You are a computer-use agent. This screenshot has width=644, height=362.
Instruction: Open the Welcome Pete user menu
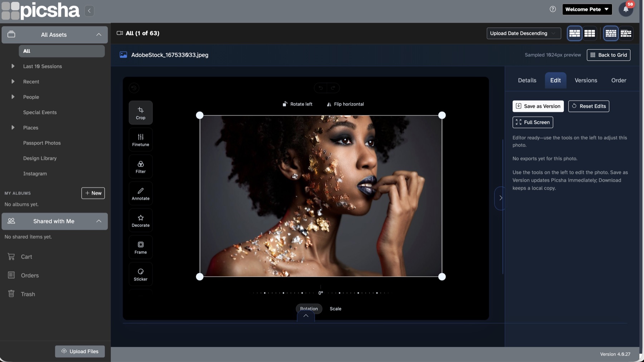(x=587, y=9)
